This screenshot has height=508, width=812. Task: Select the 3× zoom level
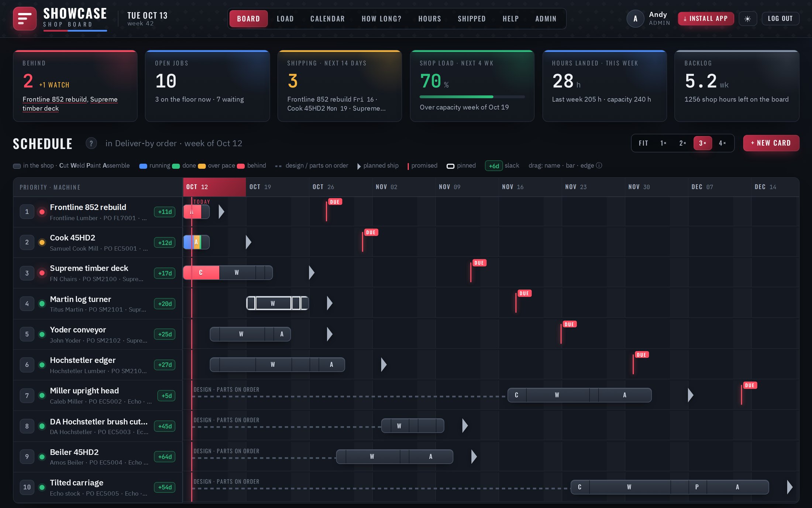pyautogui.click(x=703, y=143)
